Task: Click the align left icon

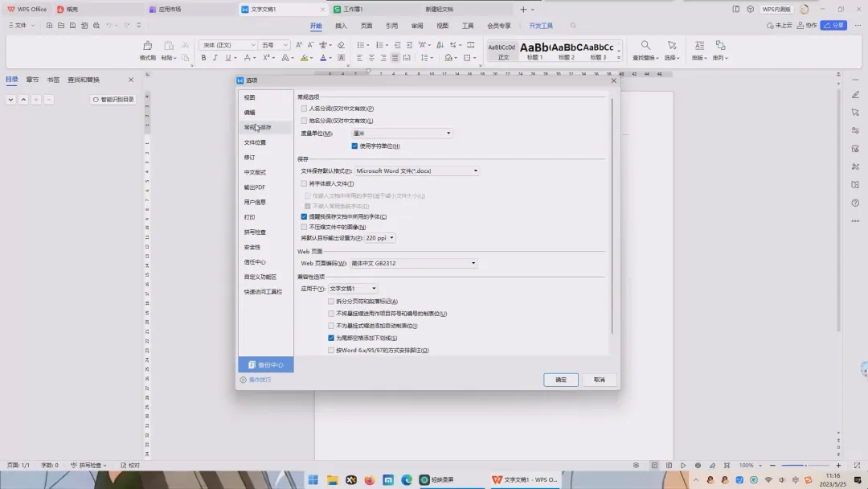Action: (x=360, y=58)
